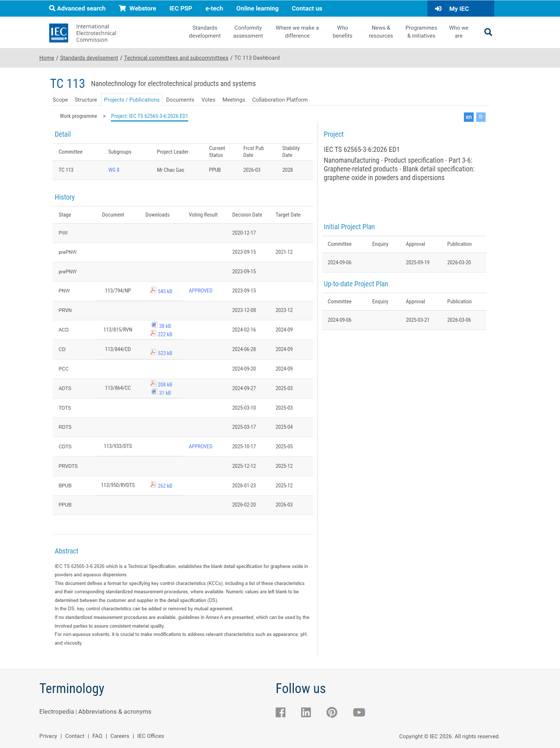
Task: Select the English (en) language button
Action: click(x=469, y=117)
